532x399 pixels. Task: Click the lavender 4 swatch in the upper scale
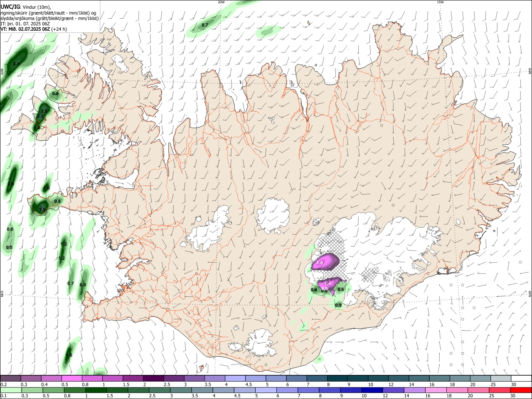click(234, 378)
